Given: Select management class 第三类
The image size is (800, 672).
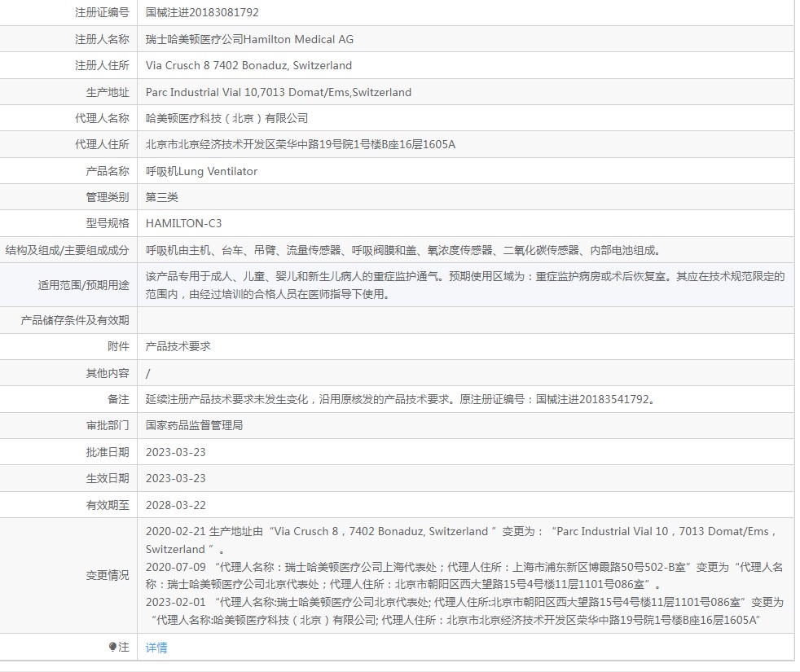Looking at the screenshot, I should (x=162, y=197).
